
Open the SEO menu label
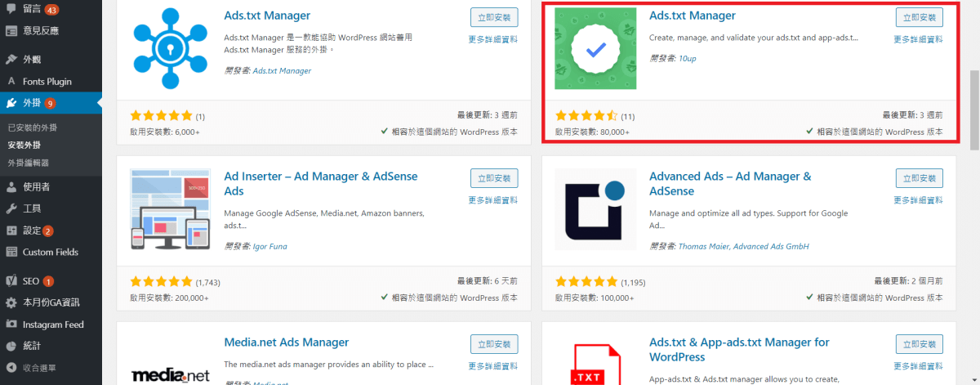coord(32,281)
